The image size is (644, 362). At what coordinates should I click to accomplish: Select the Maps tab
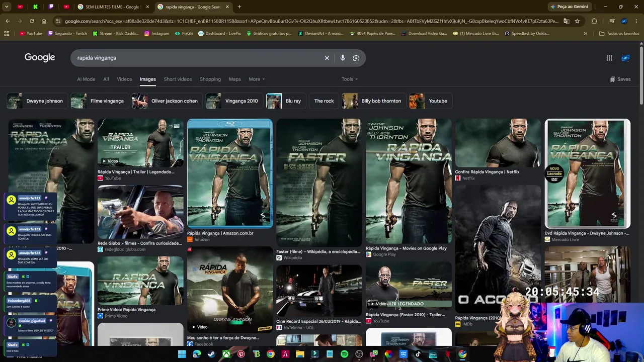[x=235, y=79]
